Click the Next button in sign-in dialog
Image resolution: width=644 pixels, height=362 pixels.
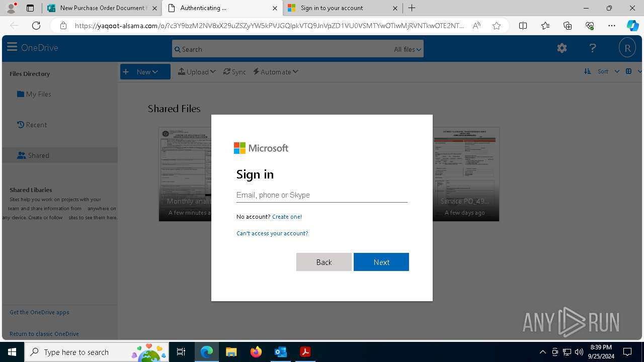point(381,262)
